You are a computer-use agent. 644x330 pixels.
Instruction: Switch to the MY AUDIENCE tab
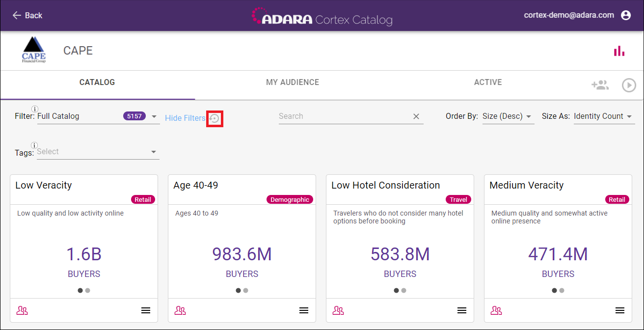point(293,82)
